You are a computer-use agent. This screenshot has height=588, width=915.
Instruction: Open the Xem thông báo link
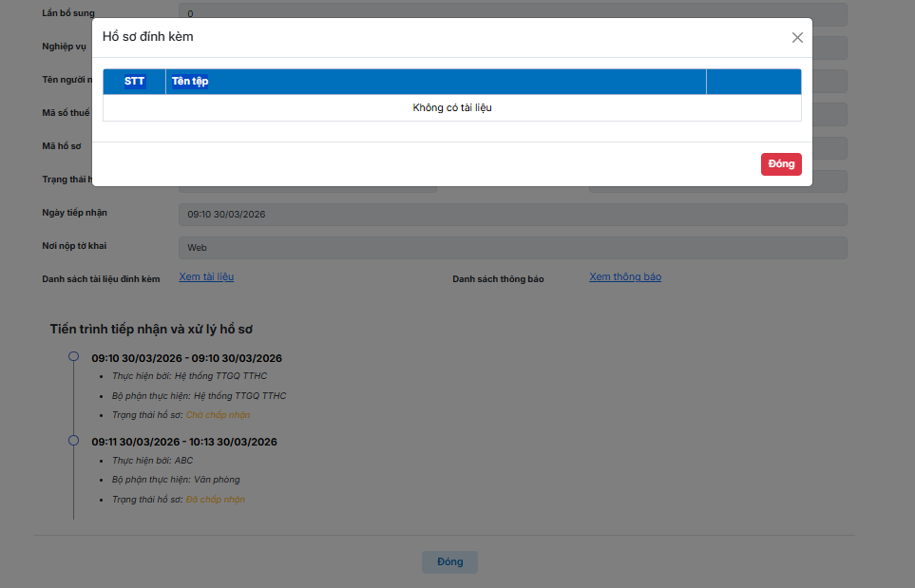pyautogui.click(x=625, y=276)
